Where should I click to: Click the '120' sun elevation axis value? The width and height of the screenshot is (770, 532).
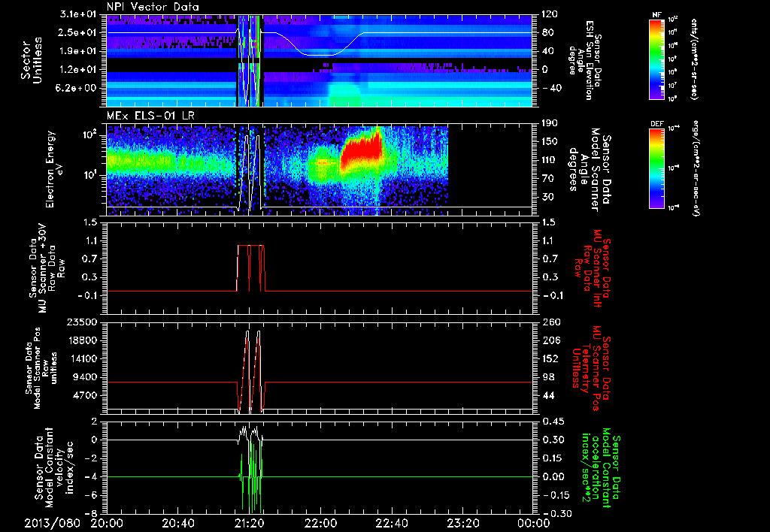point(550,14)
